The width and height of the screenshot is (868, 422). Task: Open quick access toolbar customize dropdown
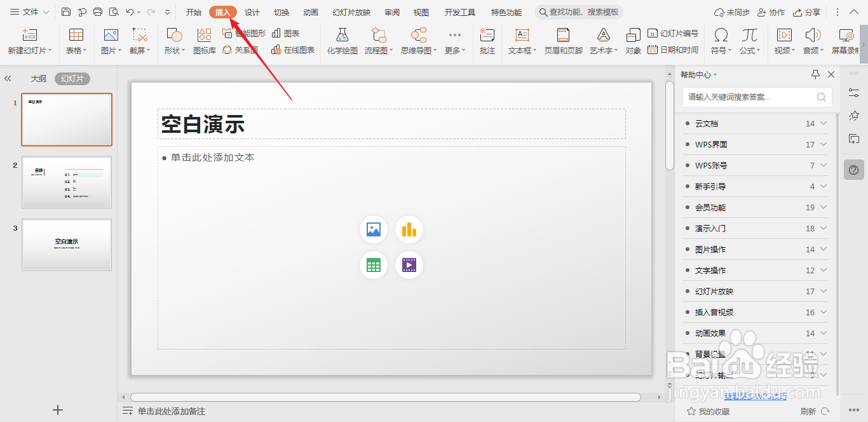click(x=167, y=12)
